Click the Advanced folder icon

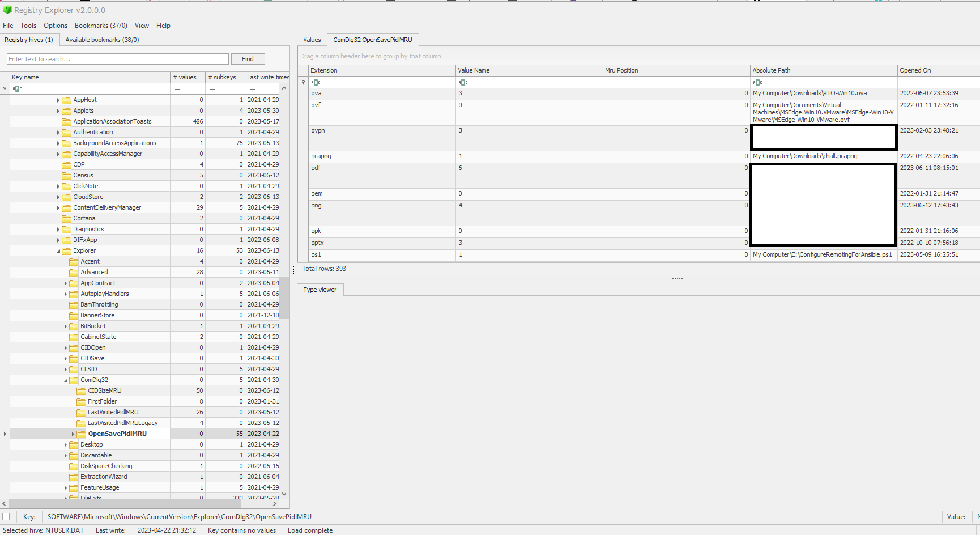coord(74,272)
